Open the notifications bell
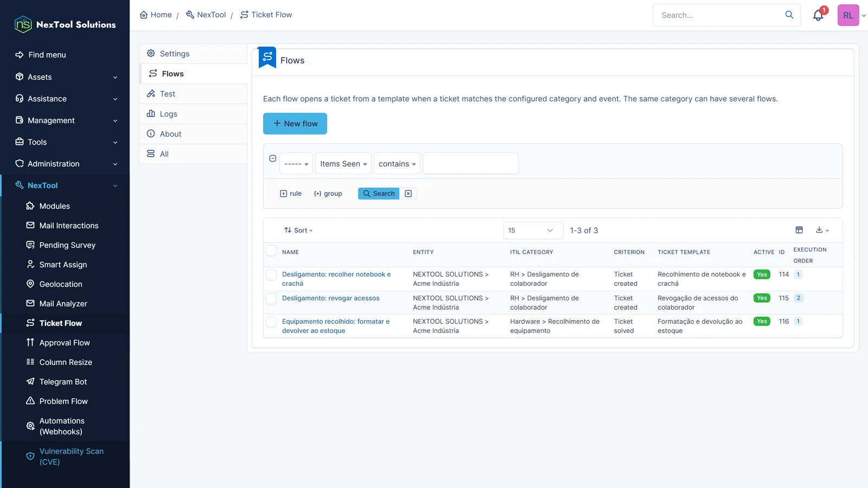Screen dimensions: 868x488 [x=818, y=15]
